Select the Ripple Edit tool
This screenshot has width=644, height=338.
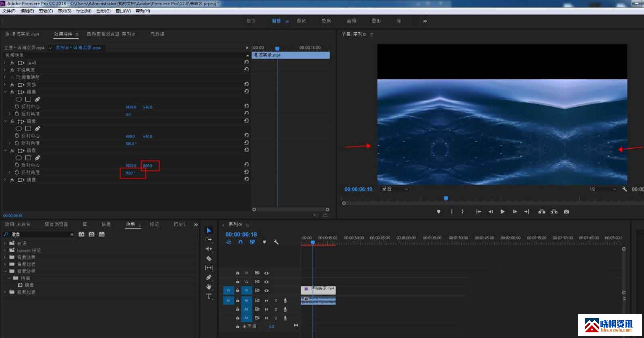tap(208, 249)
